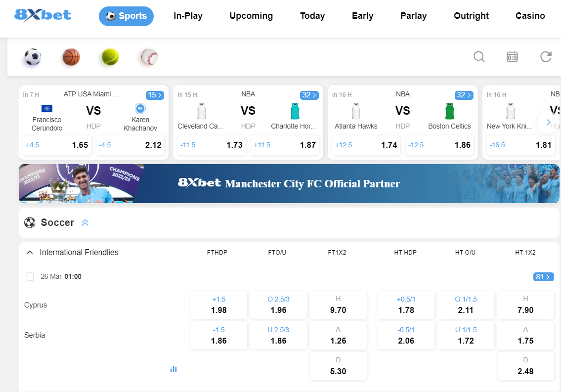
Task: Select the baseball sport icon
Action: [149, 57]
